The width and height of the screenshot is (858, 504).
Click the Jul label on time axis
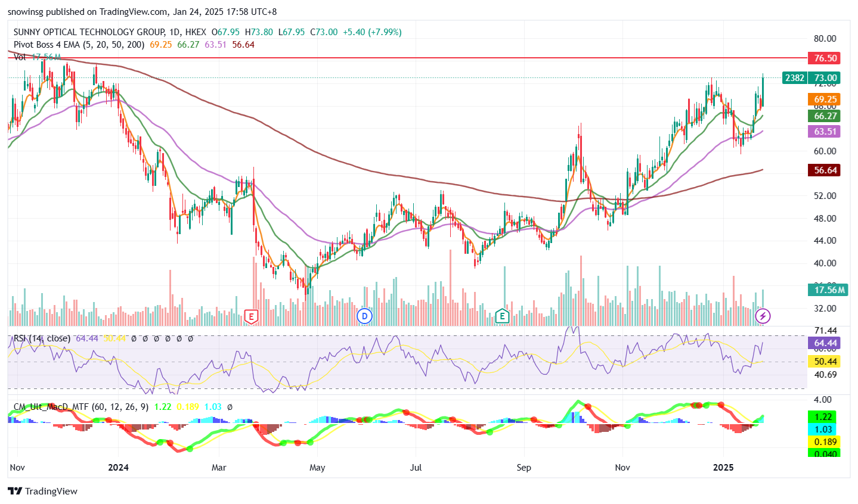(416, 468)
